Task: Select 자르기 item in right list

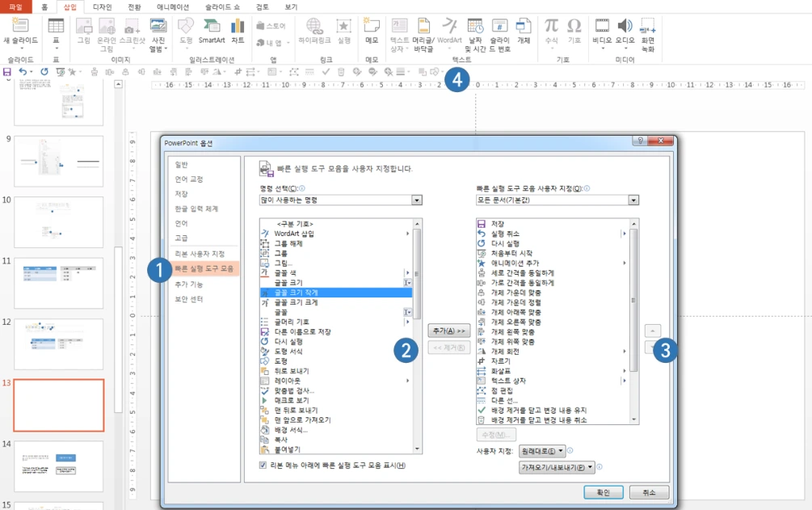Action: coord(552,360)
